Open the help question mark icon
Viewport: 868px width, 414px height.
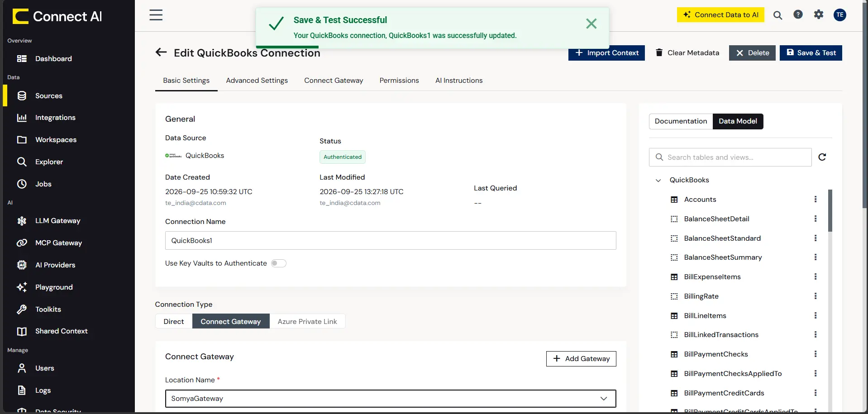coord(798,14)
